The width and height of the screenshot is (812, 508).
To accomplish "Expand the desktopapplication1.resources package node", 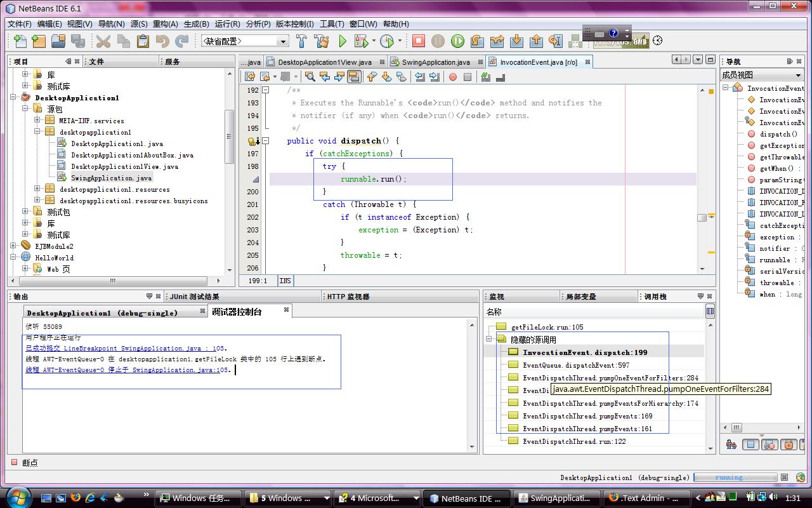I will (x=37, y=189).
